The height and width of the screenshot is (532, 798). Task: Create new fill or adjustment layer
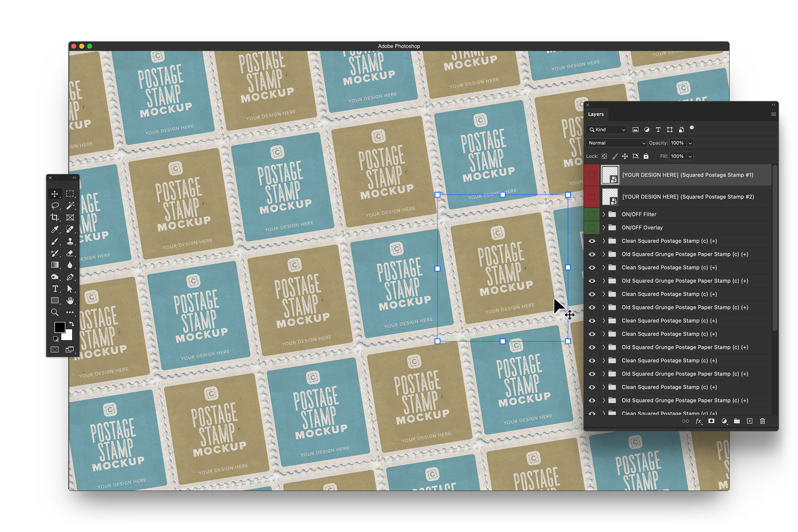tap(724, 421)
